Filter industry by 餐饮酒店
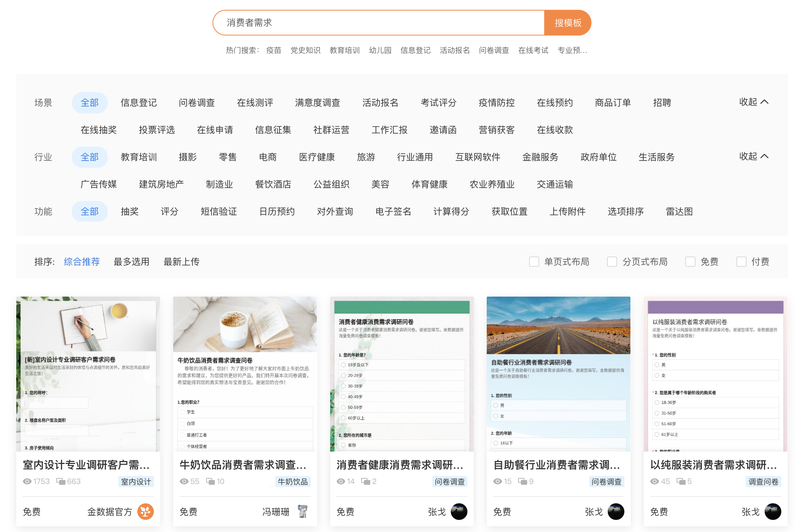The image size is (804, 532). coord(273,184)
